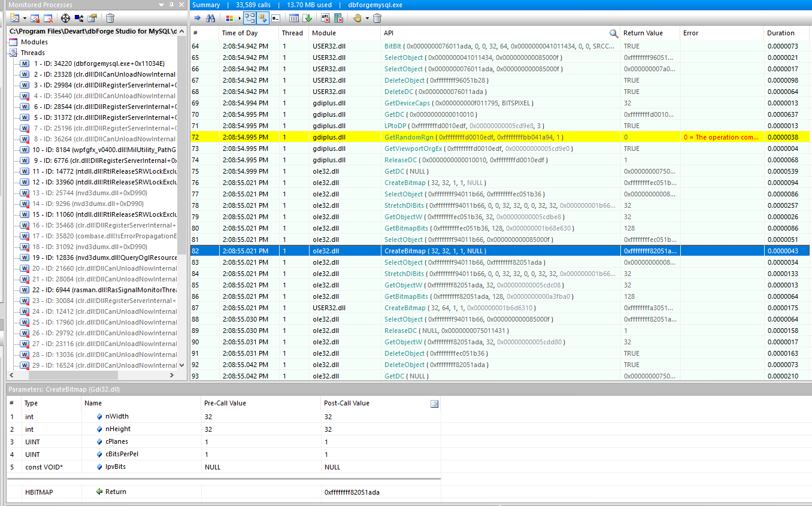Click the dbforgemysql.exe label in Summary bar
The height and width of the screenshot is (506, 812).
375,5
